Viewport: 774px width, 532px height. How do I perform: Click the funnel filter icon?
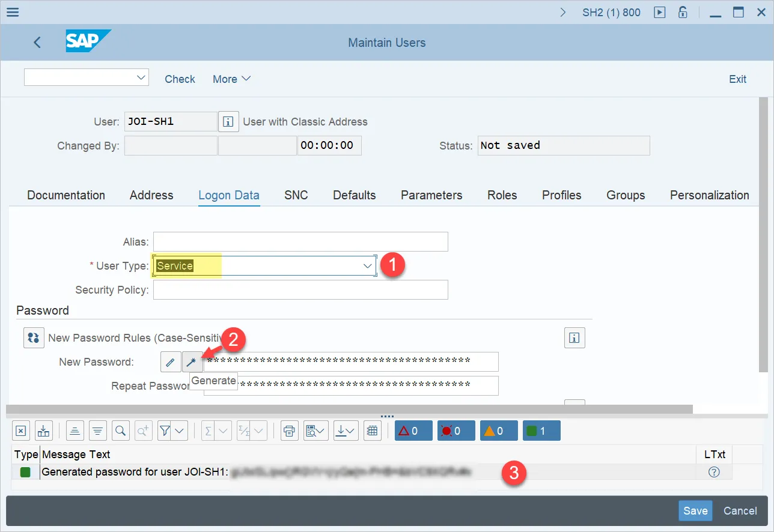pyautogui.click(x=165, y=431)
